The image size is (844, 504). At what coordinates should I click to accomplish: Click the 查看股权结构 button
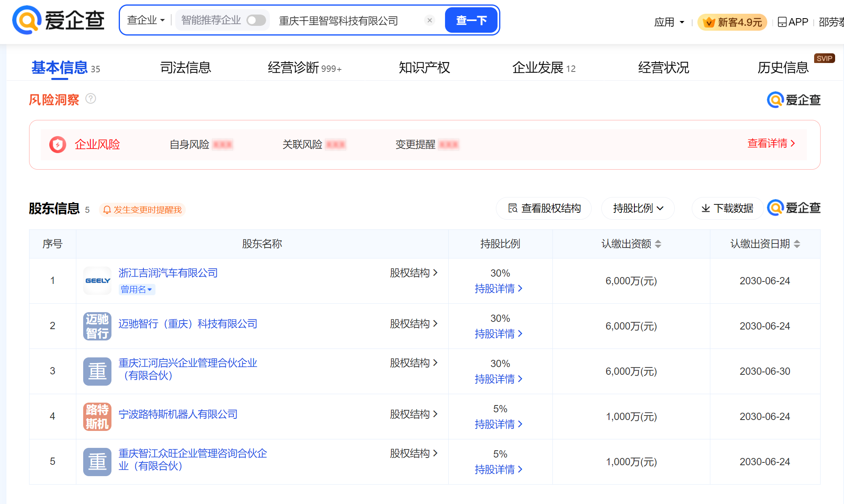[544, 208]
